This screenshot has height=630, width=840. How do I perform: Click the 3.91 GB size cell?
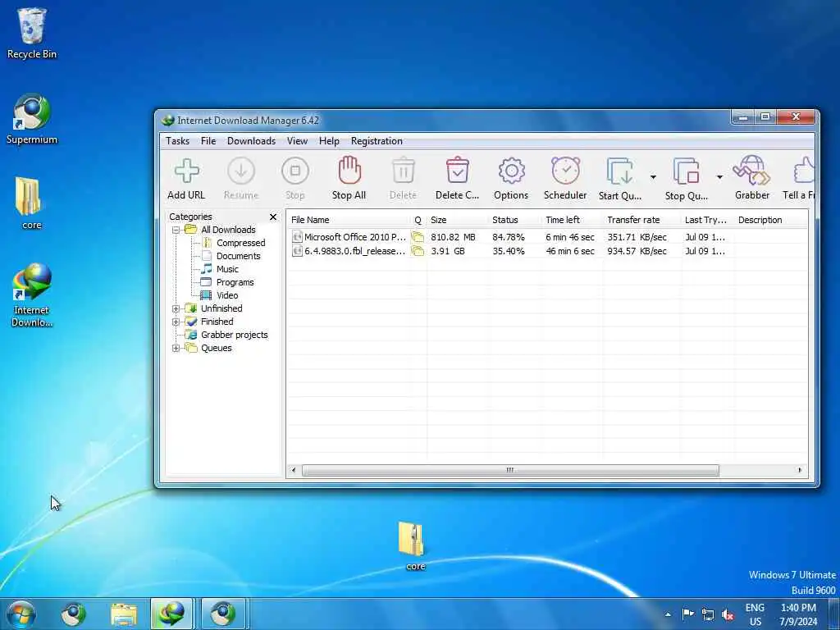447,251
